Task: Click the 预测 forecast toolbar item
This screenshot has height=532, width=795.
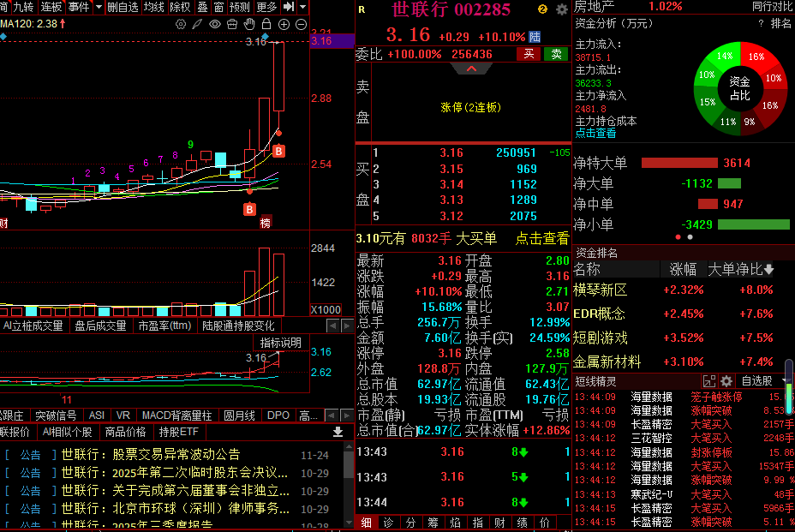Action: pos(240,7)
